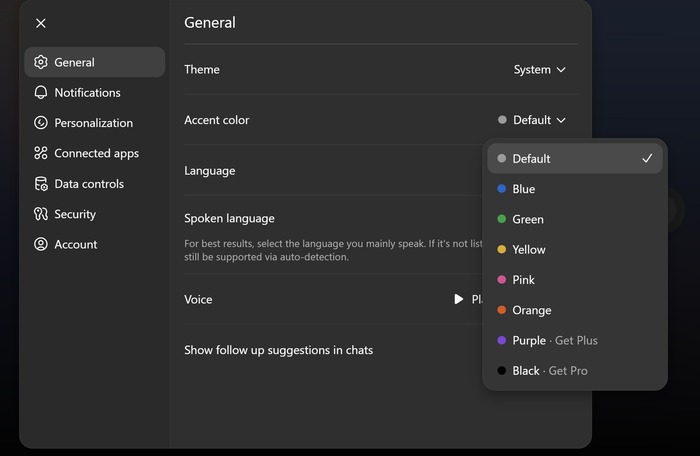Click the Notifications bell icon
Image resolution: width=700 pixels, height=456 pixels.
(x=41, y=93)
